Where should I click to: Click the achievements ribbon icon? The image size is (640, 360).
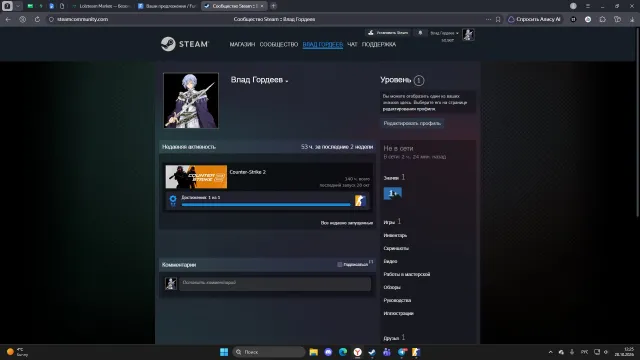(x=173, y=200)
